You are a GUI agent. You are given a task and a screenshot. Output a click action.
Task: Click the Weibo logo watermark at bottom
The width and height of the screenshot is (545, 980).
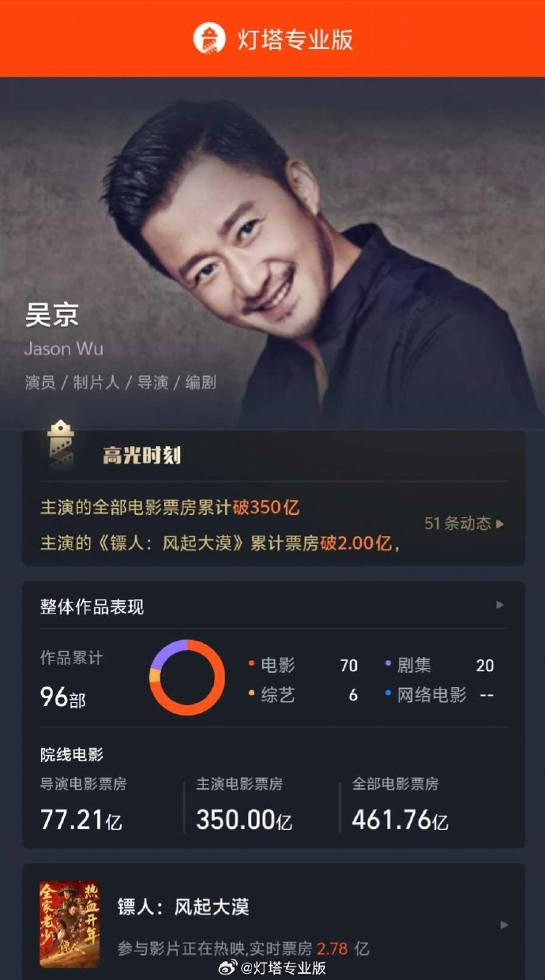click(x=226, y=968)
